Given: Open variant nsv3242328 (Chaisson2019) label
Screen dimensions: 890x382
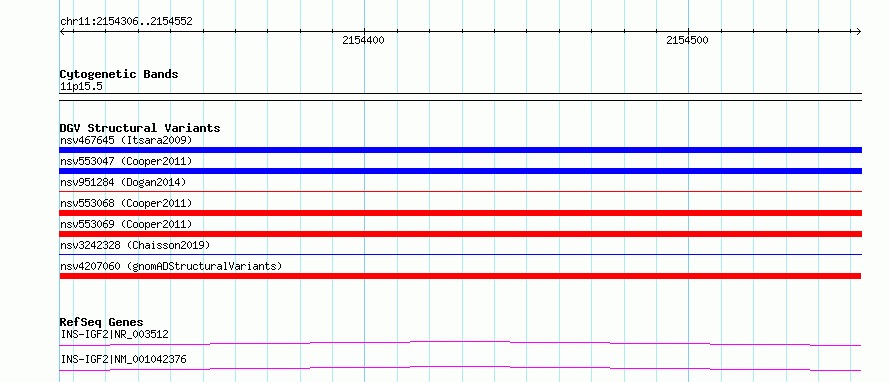Looking at the screenshot, I should coord(135,245).
